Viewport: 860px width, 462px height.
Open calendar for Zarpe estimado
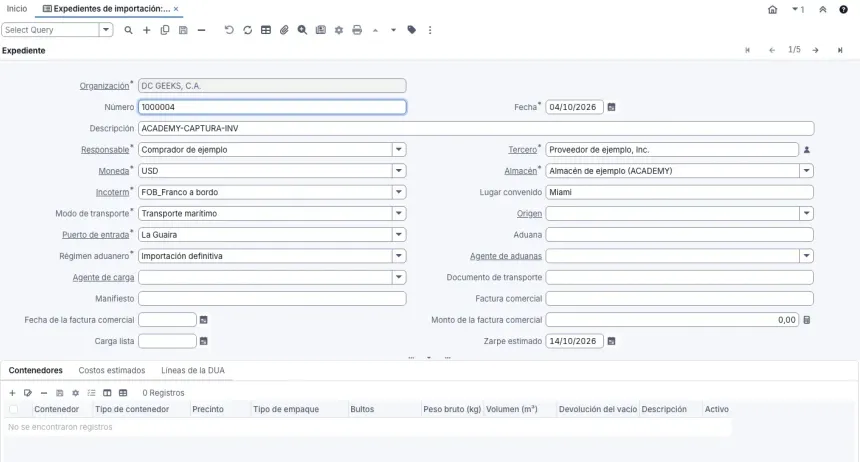[612, 341]
